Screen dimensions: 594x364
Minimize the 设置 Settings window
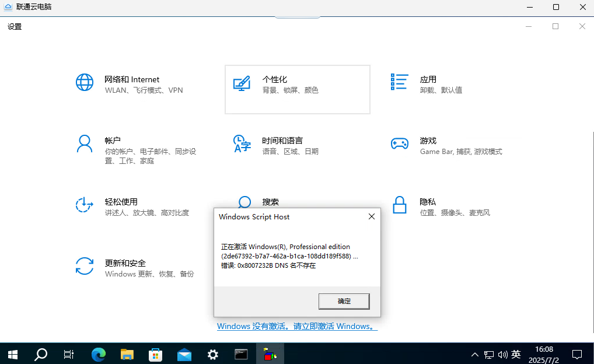[x=529, y=26]
